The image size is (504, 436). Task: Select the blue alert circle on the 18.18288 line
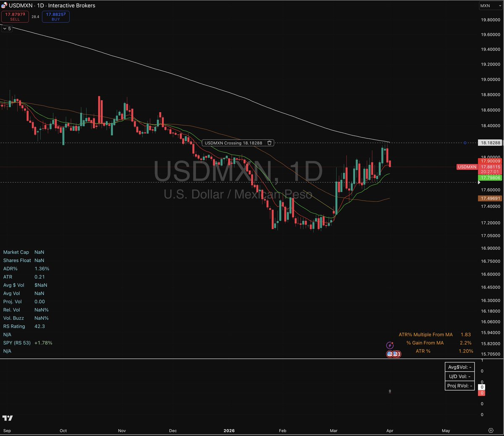tap(465, 143)
